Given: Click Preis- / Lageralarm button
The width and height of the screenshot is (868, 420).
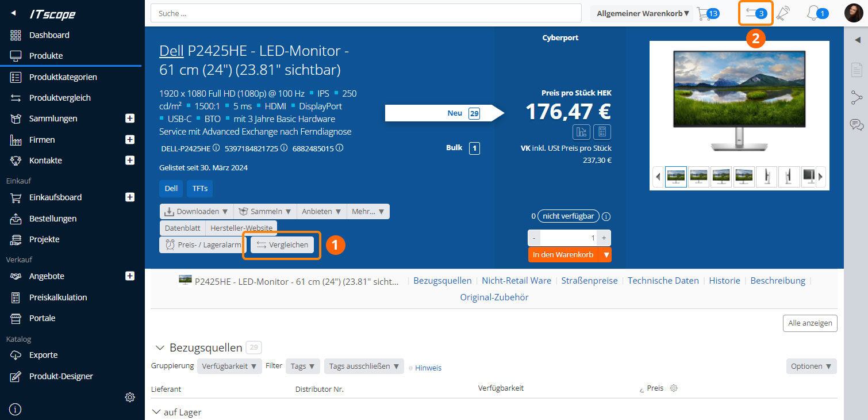Looking at the screenshot, I should (x=203, y=245).
